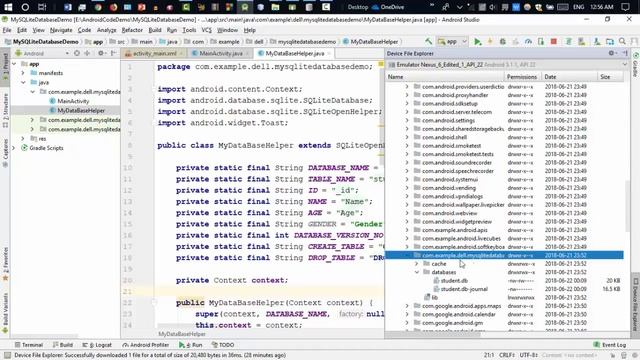The height and width of the screenshot is (360, 640).
Task: Click the Search Everywhere magnifier icon
Action: click(x=622, y=41)
